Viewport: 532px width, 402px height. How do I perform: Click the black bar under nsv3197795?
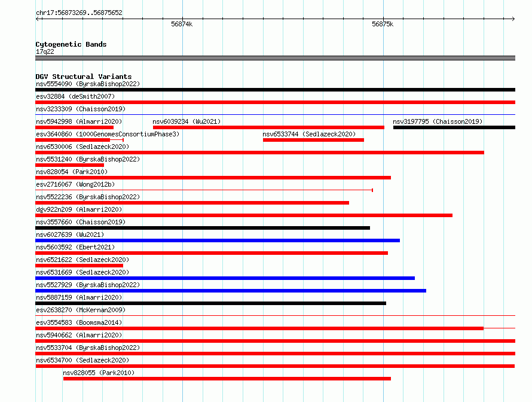(454, 127)
